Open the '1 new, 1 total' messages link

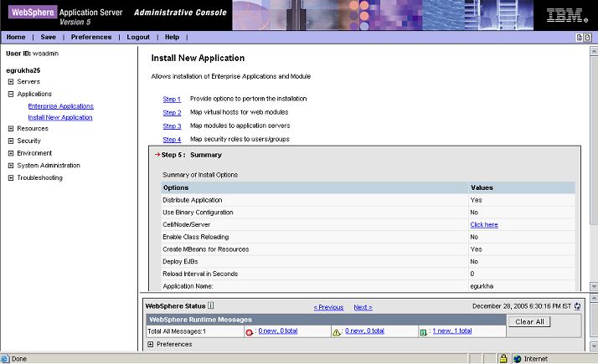(452, 331)
